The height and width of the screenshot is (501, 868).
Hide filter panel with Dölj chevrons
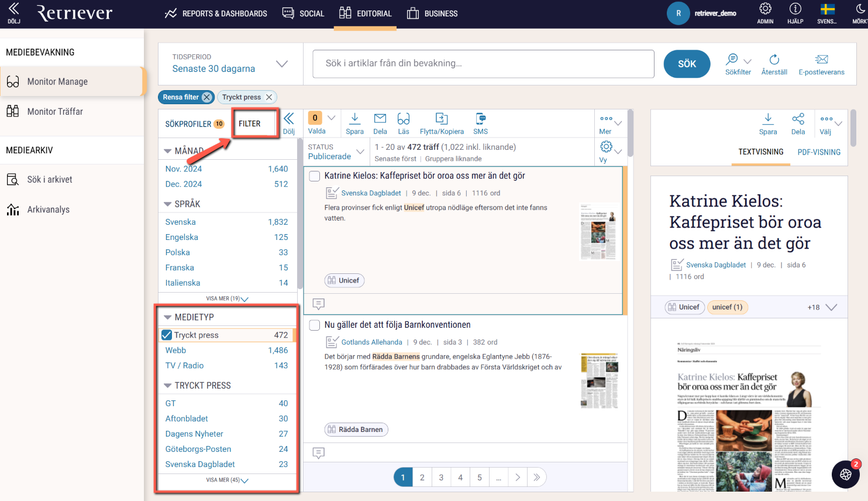289,123
